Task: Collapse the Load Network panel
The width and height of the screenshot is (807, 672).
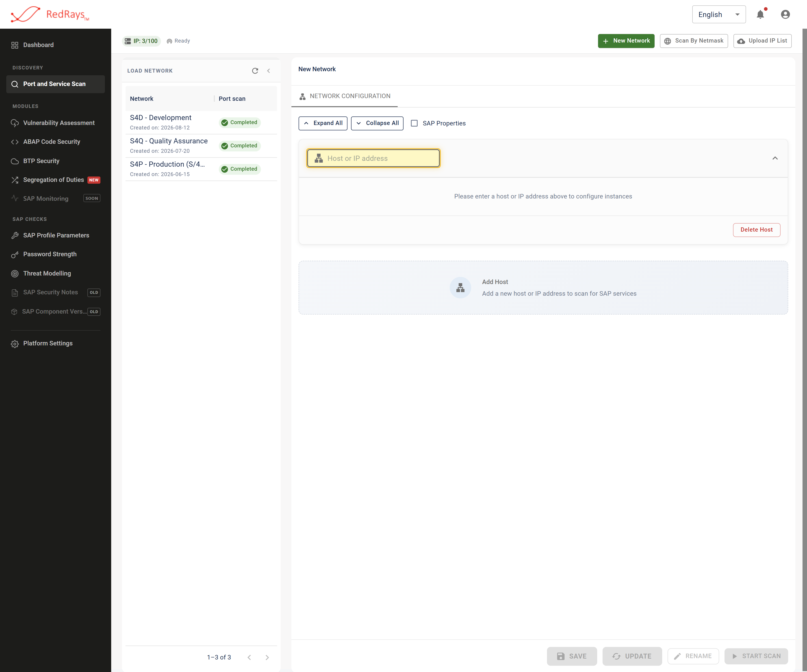Action: (x=269, y=71)
